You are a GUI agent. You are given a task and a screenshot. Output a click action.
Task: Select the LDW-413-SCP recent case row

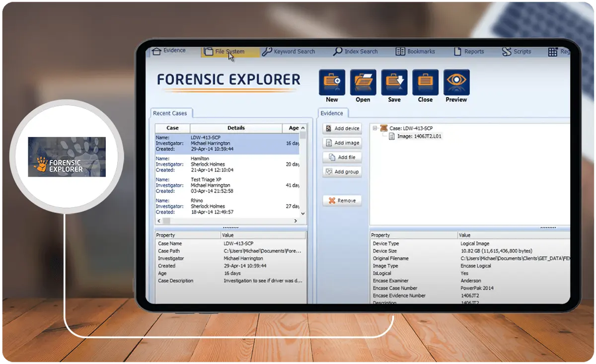point(227,144)
